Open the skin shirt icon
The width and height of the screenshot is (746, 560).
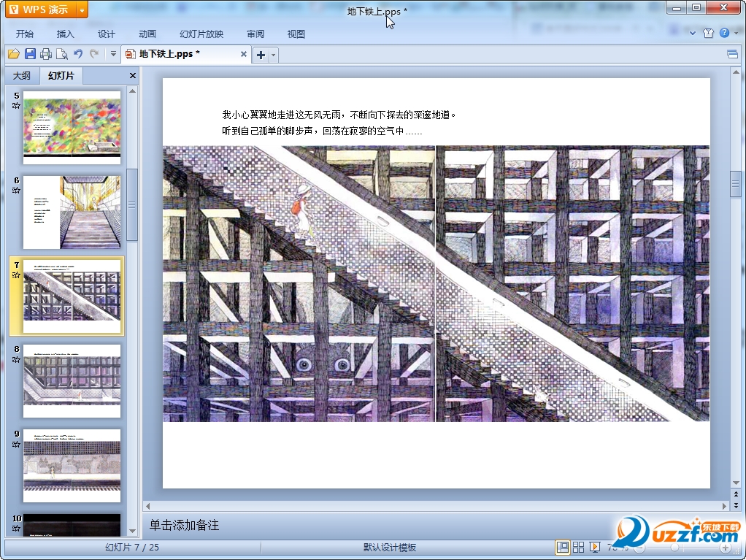tap(709, 33)
